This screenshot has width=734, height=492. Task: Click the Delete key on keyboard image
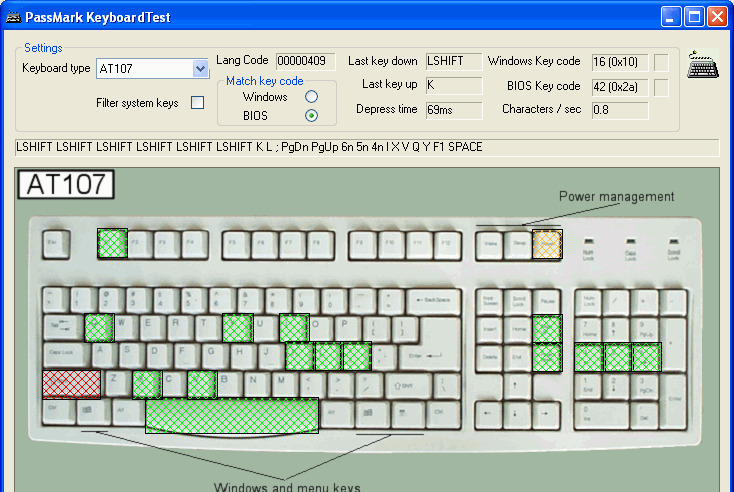tap(490, 358)
